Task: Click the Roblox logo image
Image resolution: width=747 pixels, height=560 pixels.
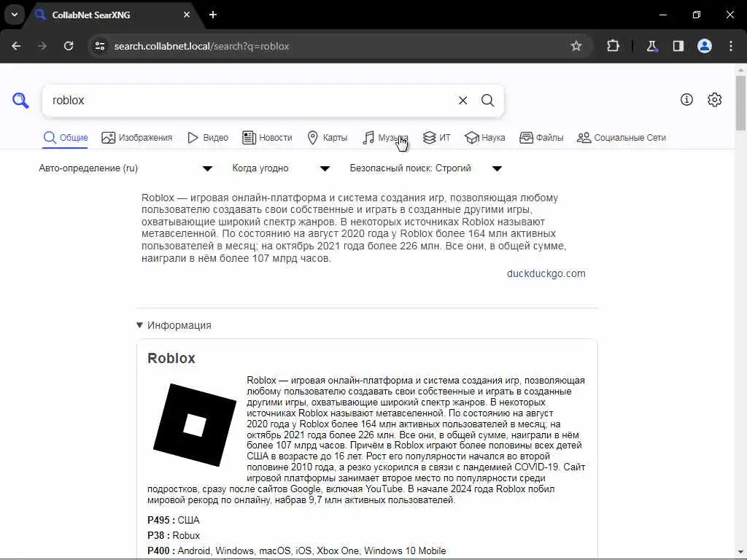Action: coord(194,425)
